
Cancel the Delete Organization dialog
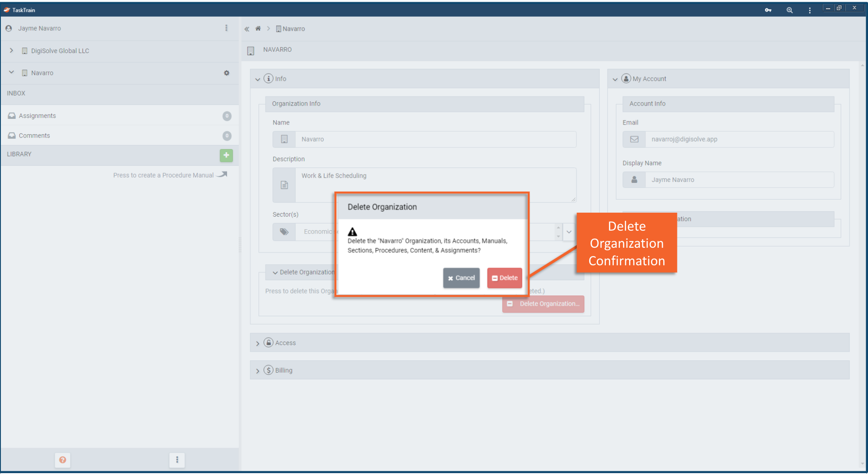coord(461,278)
